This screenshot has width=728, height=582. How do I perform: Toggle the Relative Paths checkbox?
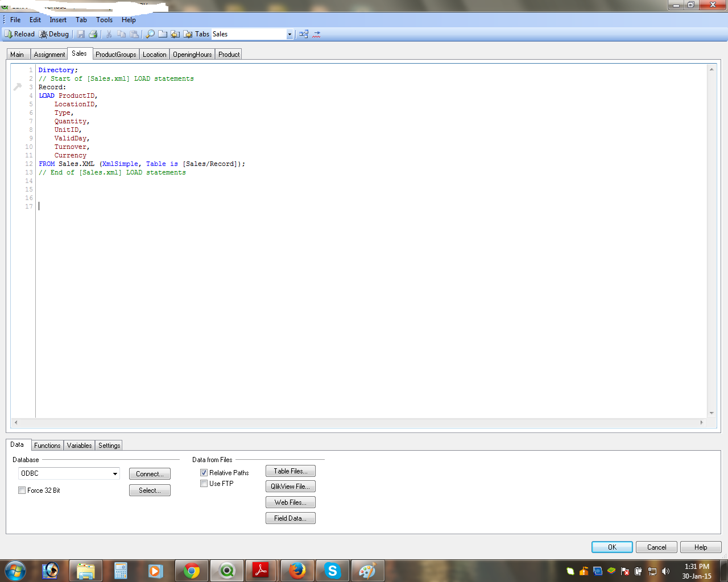pyautogui.click(x=204, y=473)
